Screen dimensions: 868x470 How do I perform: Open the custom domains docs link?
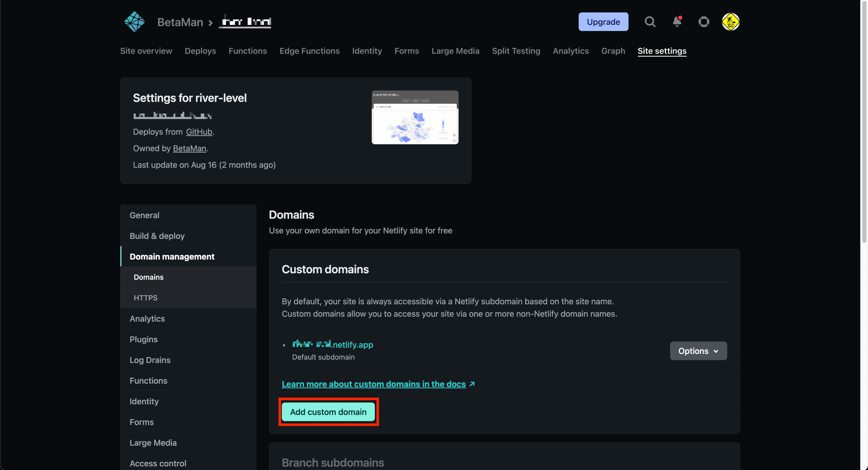click(x=373, y=384)
